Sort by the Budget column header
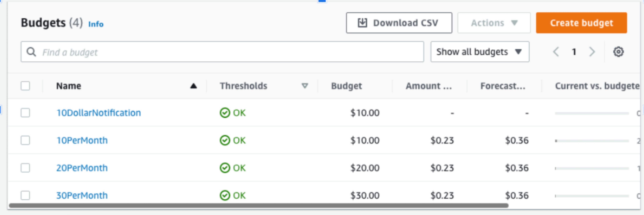 pos(346,86)
